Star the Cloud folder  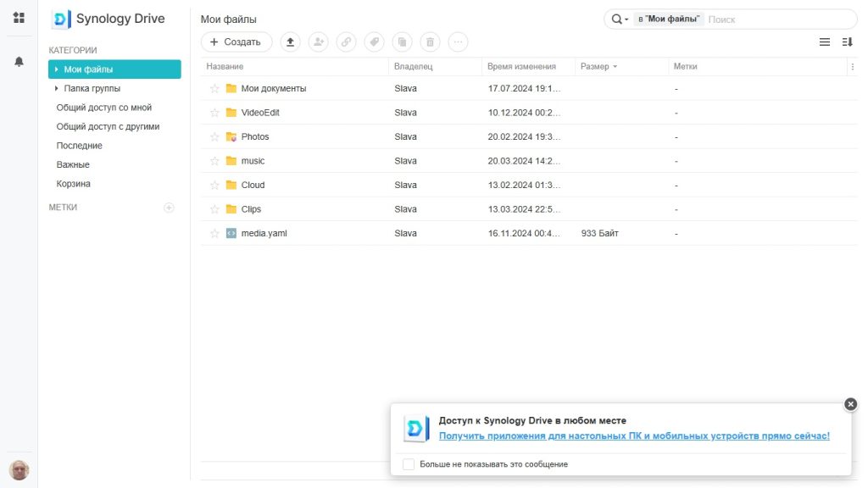point(214,185)
